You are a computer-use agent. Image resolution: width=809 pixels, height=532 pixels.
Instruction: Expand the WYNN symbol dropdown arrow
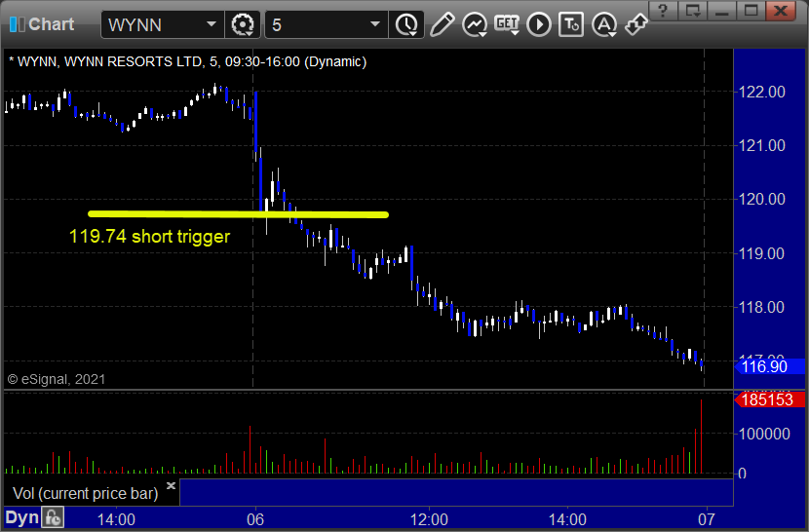click(x=211, y=24)
